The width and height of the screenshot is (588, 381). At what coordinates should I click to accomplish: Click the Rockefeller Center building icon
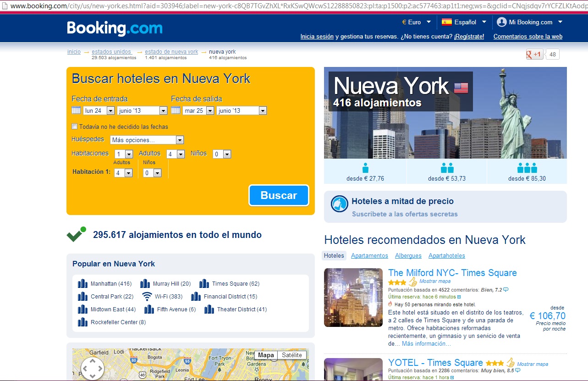(82, 322)
